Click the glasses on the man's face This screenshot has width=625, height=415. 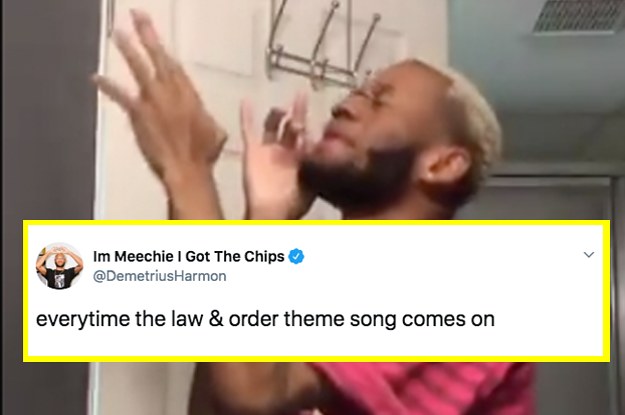point(365,90)
